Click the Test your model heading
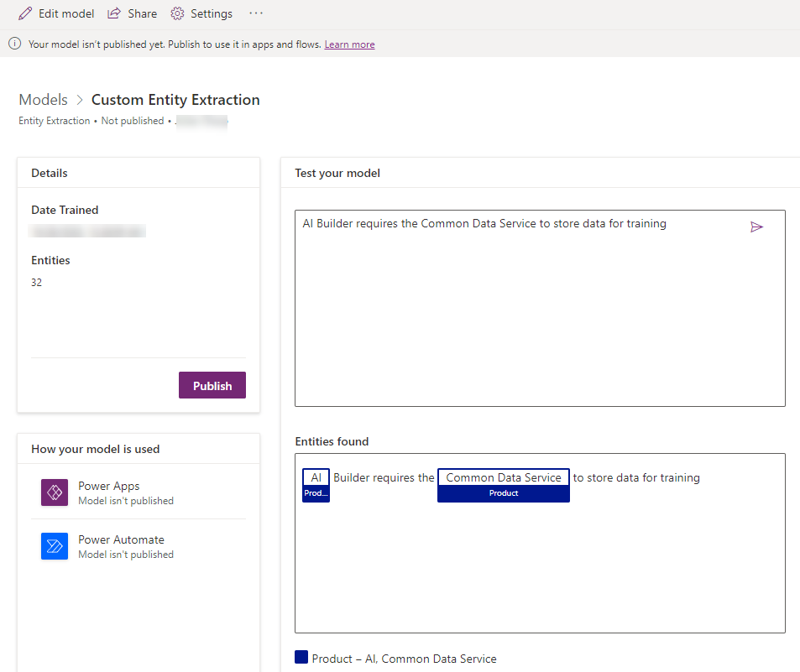Viewport: 800px width, 672px height. [337, 173]
